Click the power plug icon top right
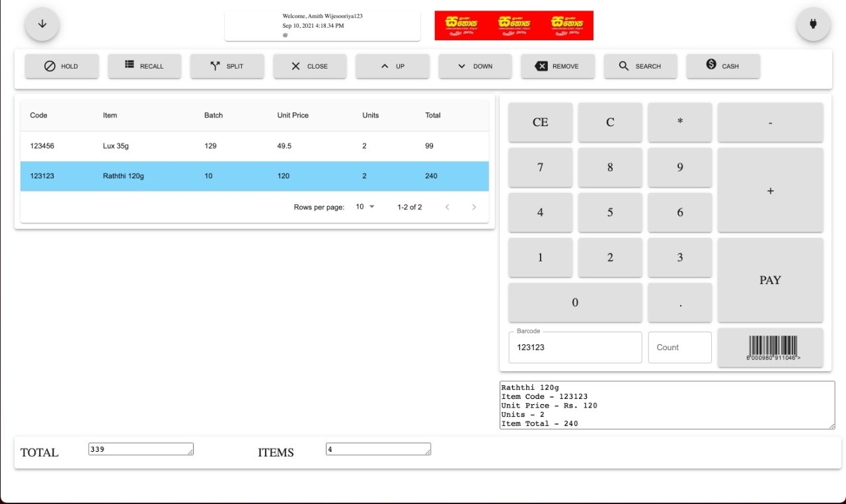846x504 pixels. [x=813, y=24]
